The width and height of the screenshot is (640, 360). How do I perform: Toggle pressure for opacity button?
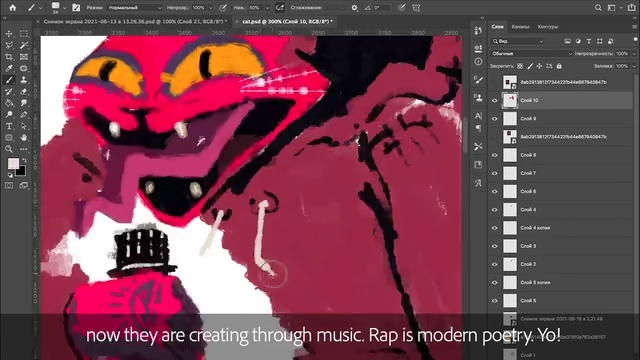(223, 8)
